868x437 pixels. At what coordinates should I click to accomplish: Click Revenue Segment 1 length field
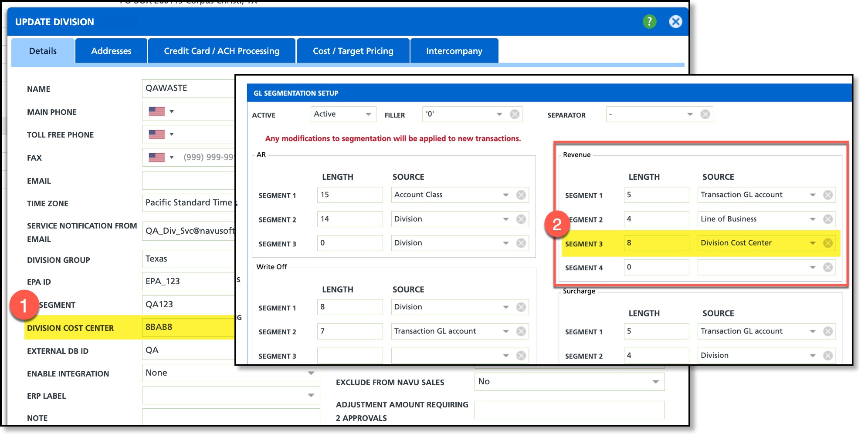pos(656,195)
